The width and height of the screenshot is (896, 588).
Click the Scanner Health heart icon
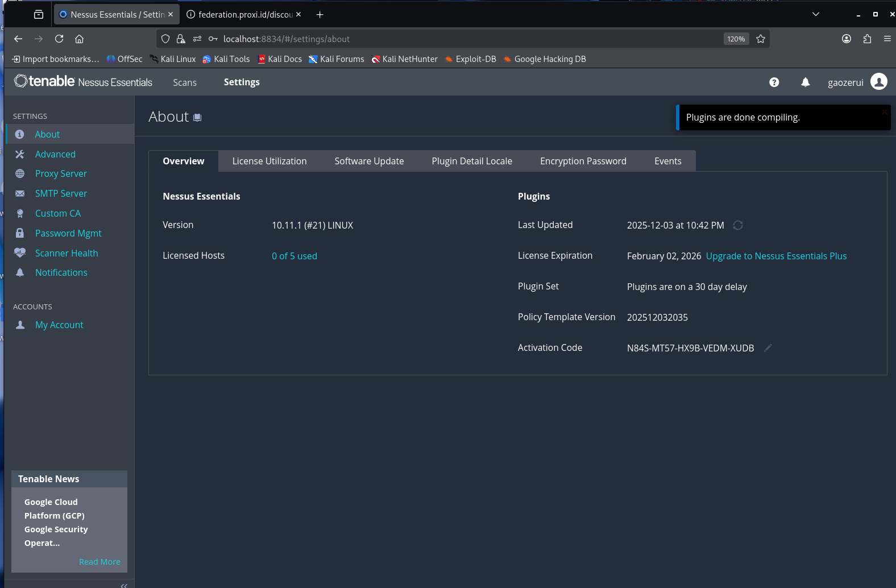coord(20,252)
